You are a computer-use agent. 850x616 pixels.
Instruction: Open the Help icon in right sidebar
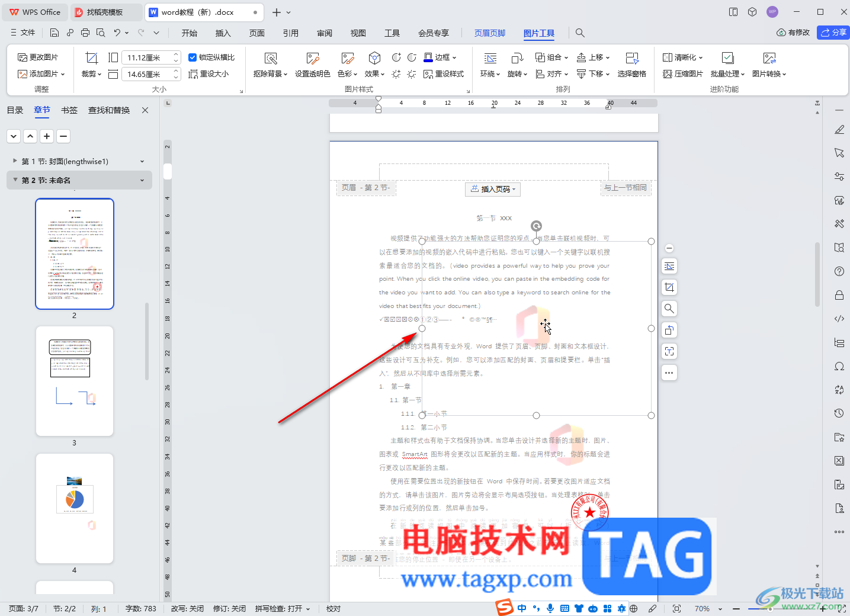839,271
